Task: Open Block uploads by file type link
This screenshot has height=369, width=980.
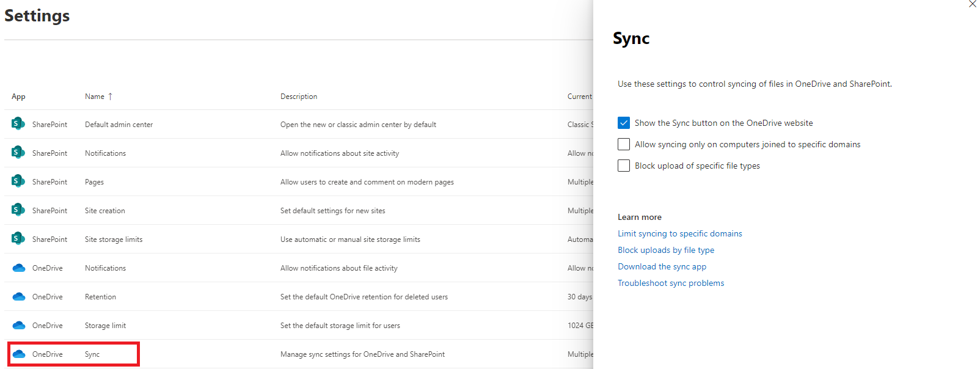Action: pos(666,250)
